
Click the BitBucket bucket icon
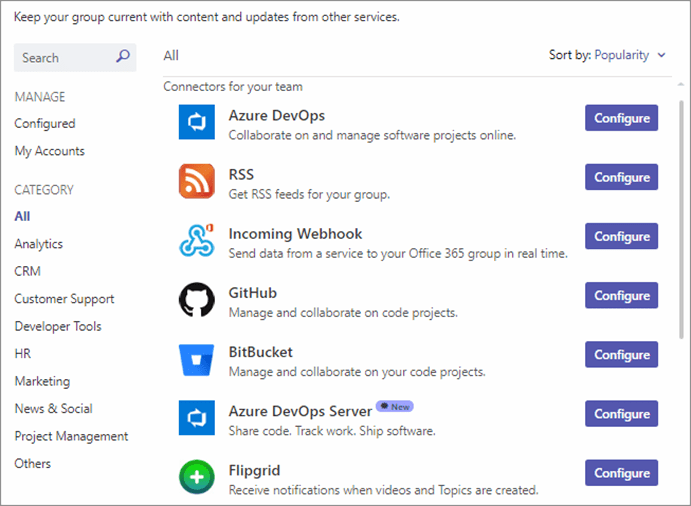click(197, 359)
